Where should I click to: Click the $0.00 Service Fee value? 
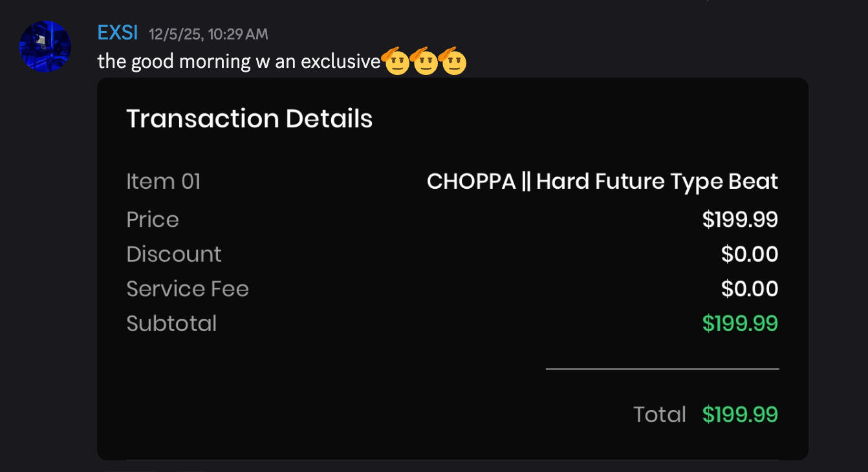(750, 288)
